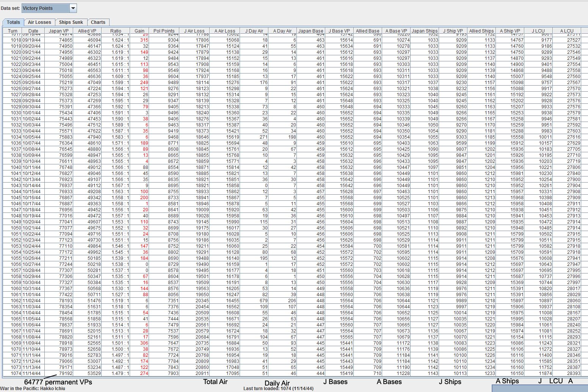The height and width of the screenshot is (392, 588).
Task: Click the Japan Base column header
Action: tap(311, 31)
